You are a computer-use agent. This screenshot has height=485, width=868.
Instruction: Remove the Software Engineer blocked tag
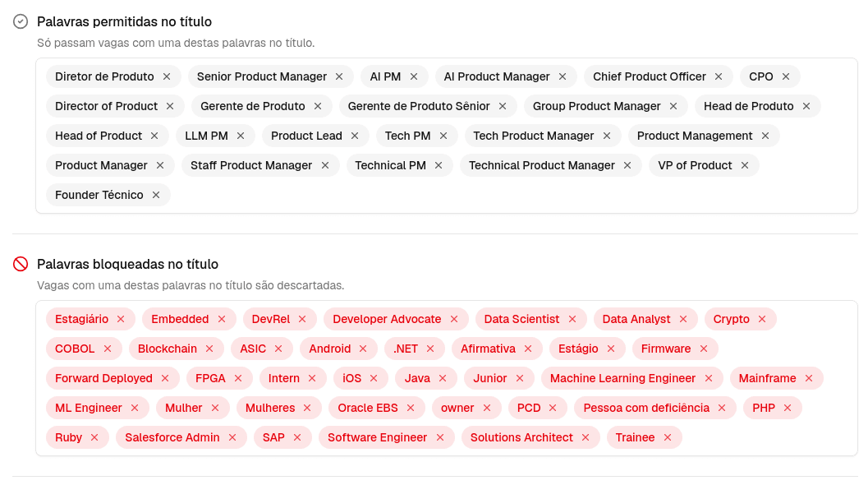click(x=440, y=437)
